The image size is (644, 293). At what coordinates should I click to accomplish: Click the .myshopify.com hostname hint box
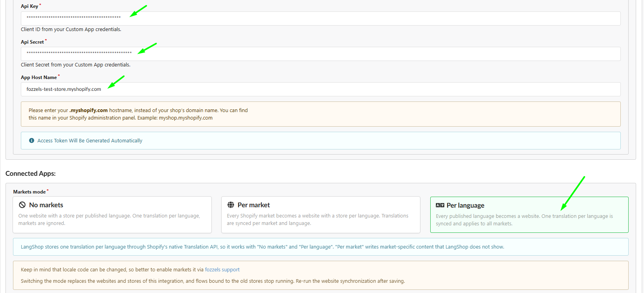(x=321, y=114)
